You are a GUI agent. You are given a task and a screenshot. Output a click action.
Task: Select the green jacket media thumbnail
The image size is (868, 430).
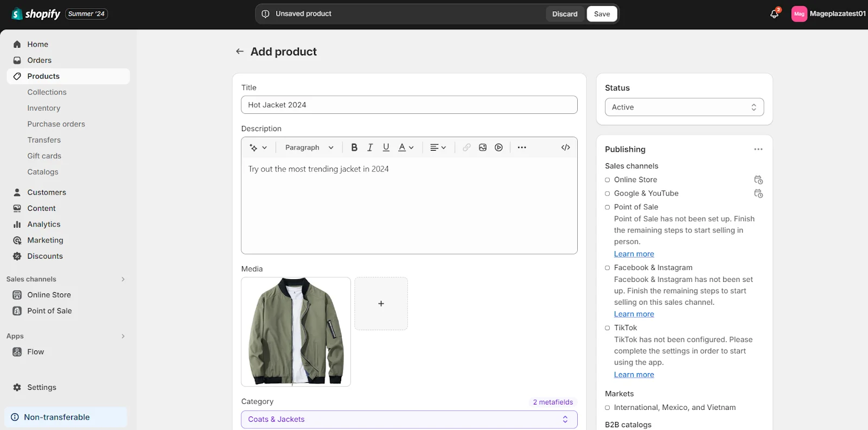pos(296,332)
